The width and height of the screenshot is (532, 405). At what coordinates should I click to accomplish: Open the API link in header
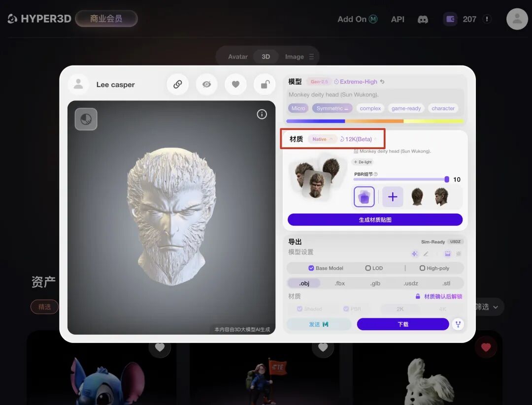(398, 19)
